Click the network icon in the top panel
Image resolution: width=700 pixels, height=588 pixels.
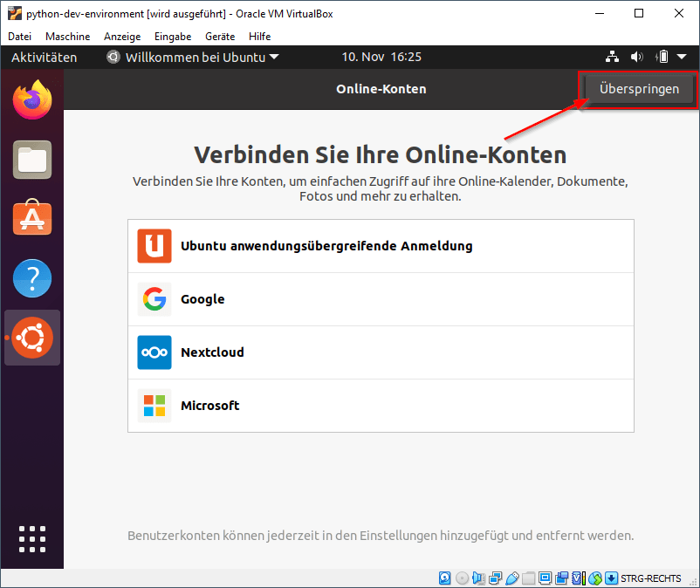click(612, 57)
